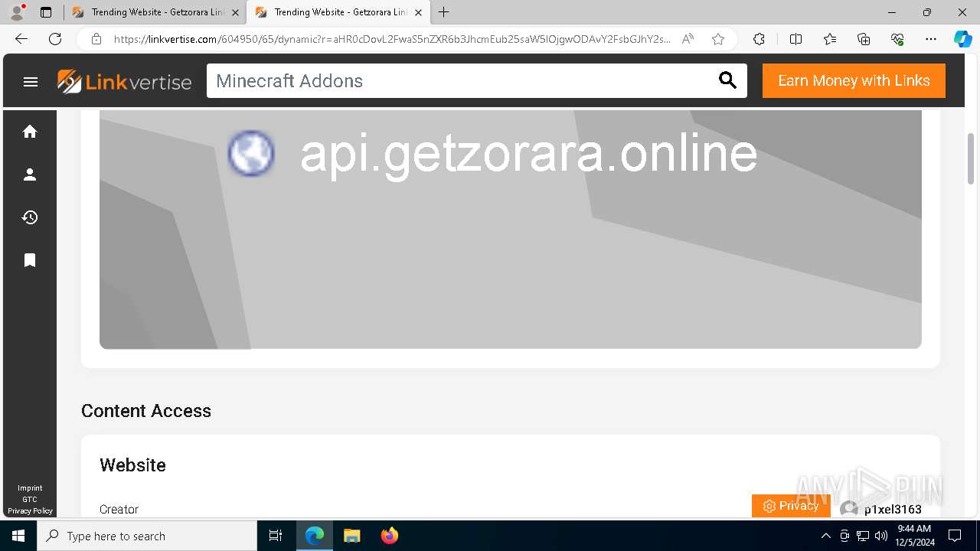The width and height of the screenshot is (980, 551).
Task: Open the browser profile avatar
Action: pyautogui.click(x=17, y=12)
